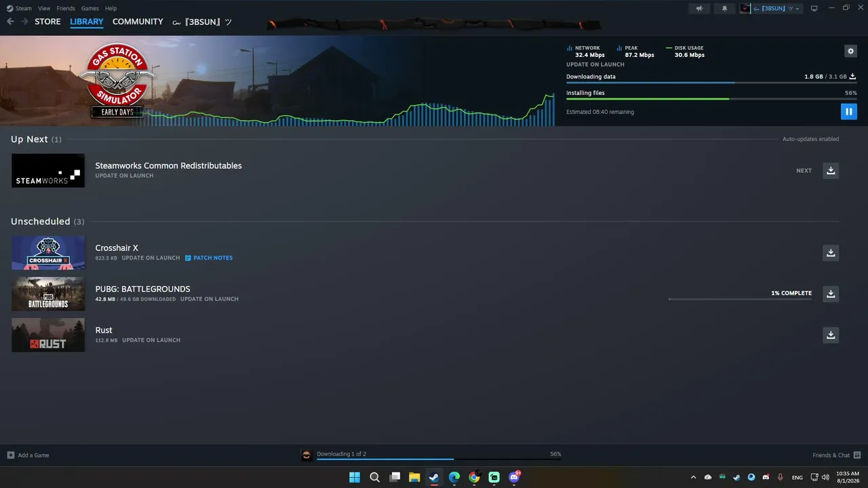Open the notifications bell
Screen dimensions: 868x488
click(724, 8)
